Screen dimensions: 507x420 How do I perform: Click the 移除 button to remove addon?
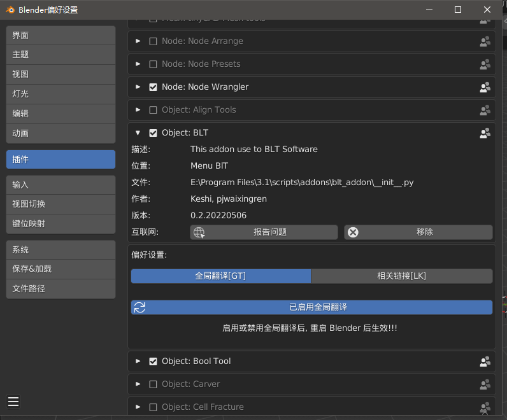419,232
